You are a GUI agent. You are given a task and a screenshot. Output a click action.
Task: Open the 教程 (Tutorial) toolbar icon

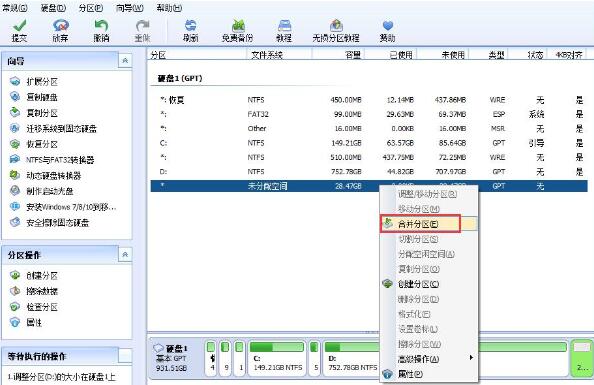(x=284, y=25)
